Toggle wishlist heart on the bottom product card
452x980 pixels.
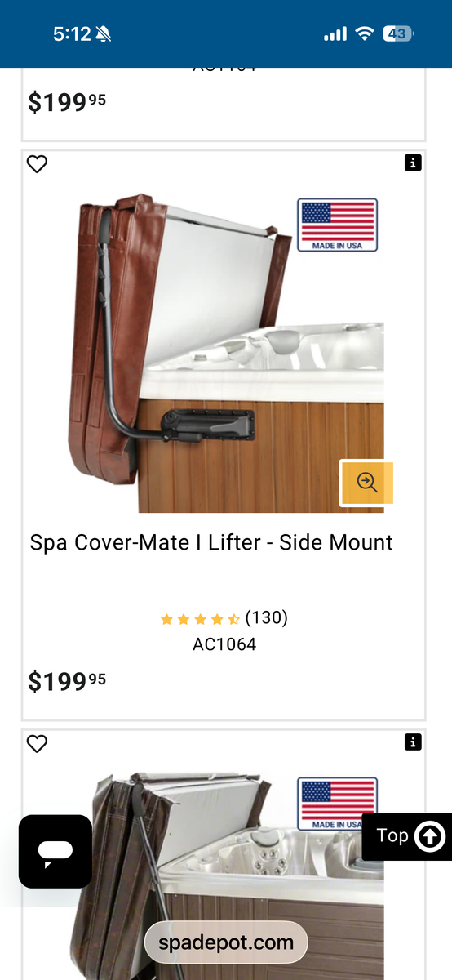coord(37,744)
